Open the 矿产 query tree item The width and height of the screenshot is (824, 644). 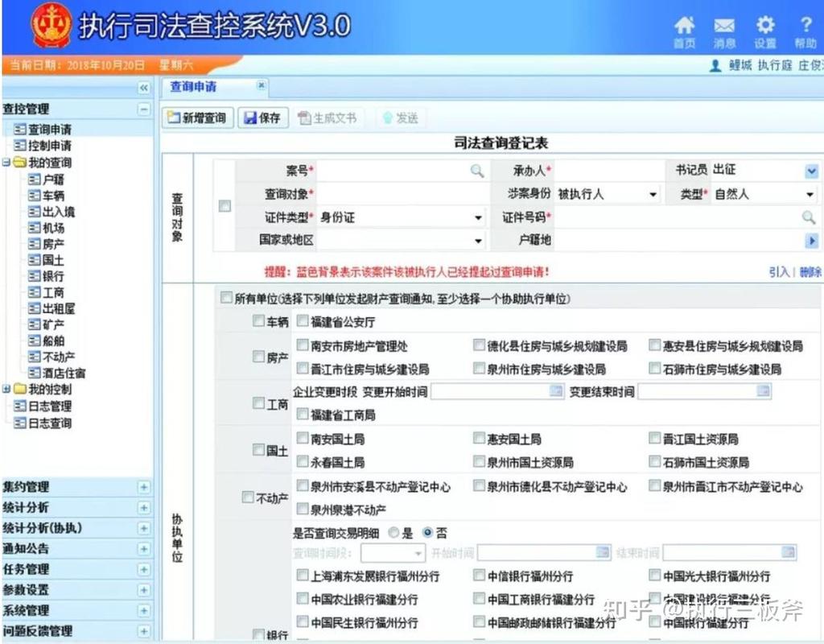(46, 325)
